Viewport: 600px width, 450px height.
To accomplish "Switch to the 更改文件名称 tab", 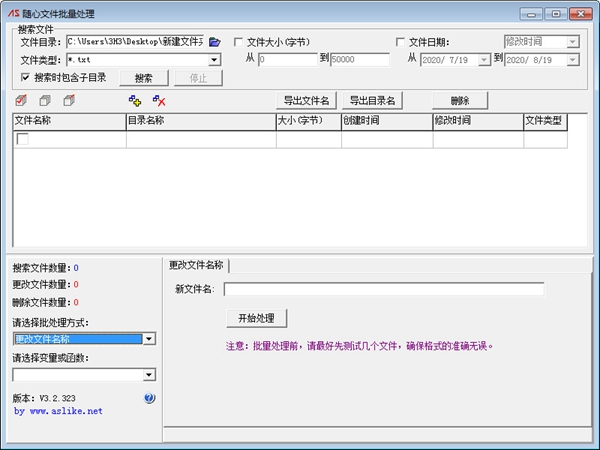I will tap(196, 265).
